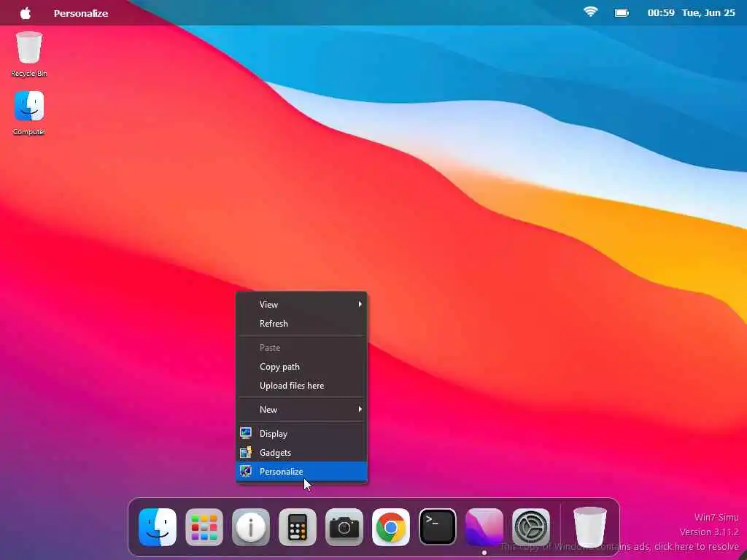Choose View in context menu
747x560 pixels.
[301, 304]
